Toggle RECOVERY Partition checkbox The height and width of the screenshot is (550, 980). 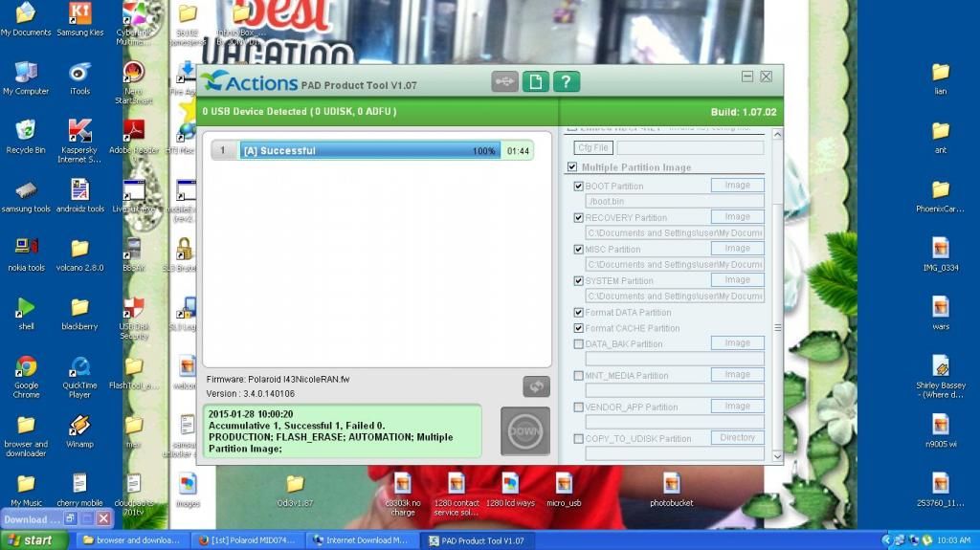579,217
